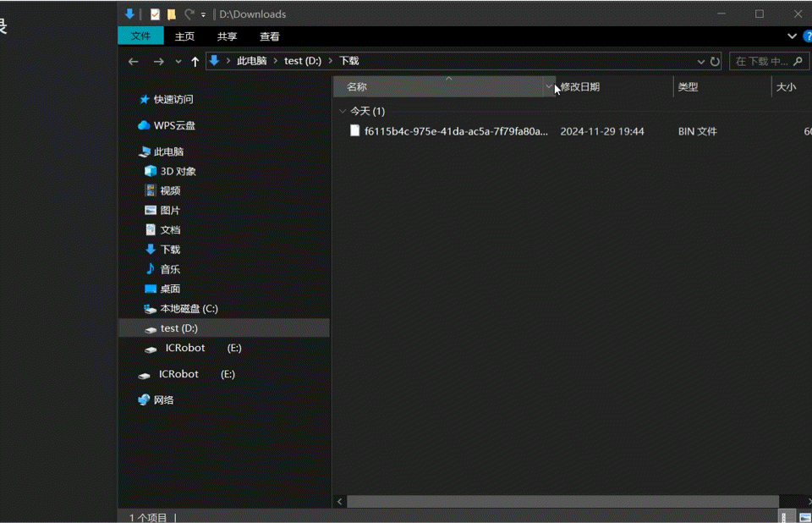Click 此电脑 in the address breadcrumb

[252, 61]
